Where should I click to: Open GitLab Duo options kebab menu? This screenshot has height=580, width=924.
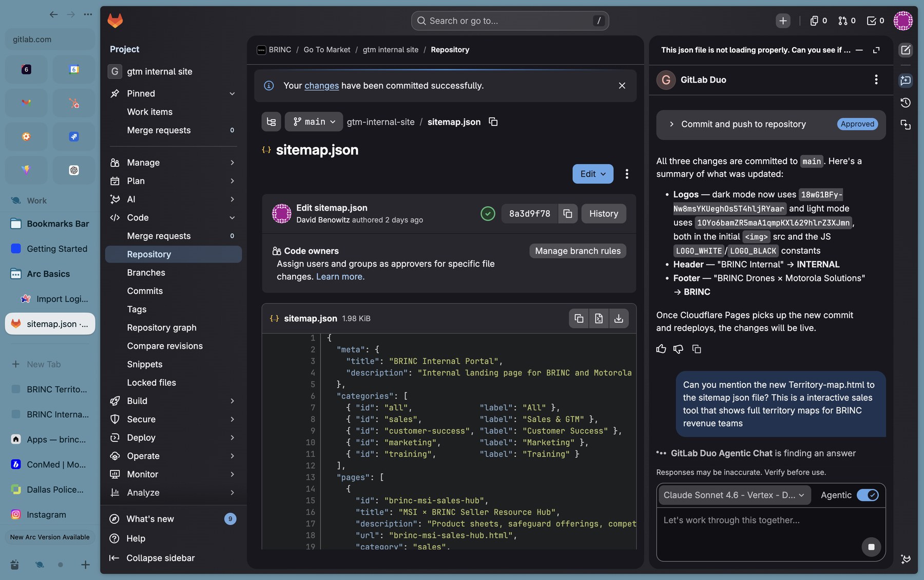pos(876,80)
